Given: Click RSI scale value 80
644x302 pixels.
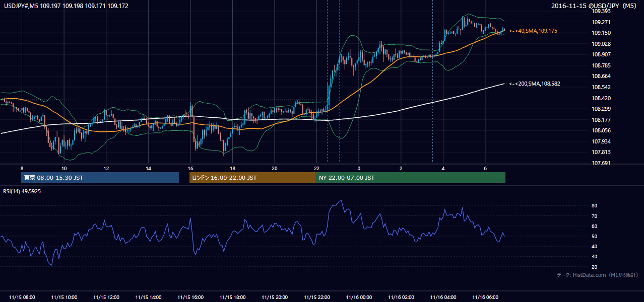Looking at the screenshot, I should pos(595,206).
